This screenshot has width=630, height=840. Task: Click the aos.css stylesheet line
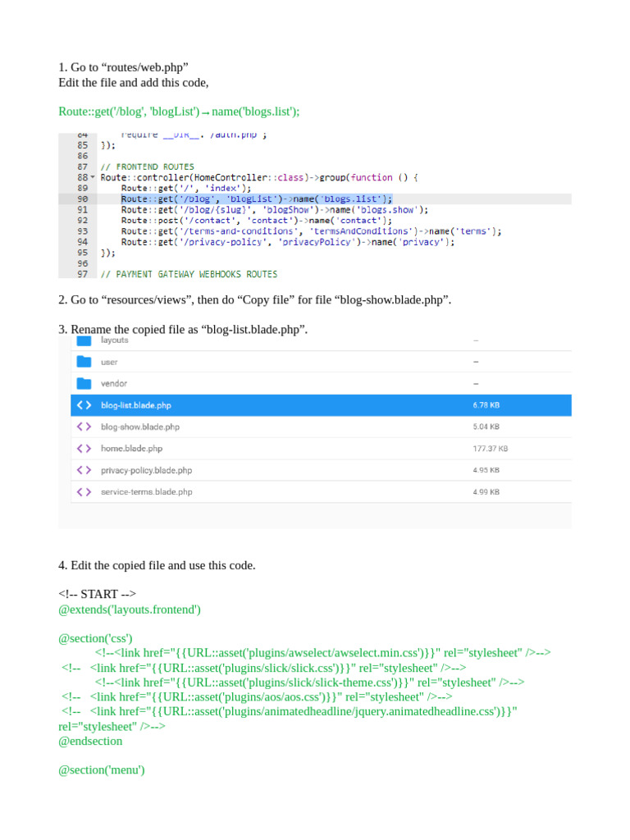click(257, 697)
